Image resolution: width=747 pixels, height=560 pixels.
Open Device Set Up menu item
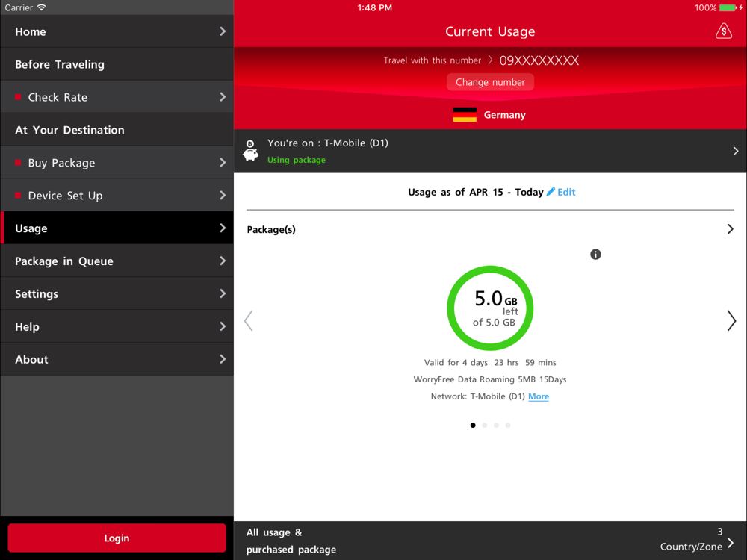click(117, 195)
